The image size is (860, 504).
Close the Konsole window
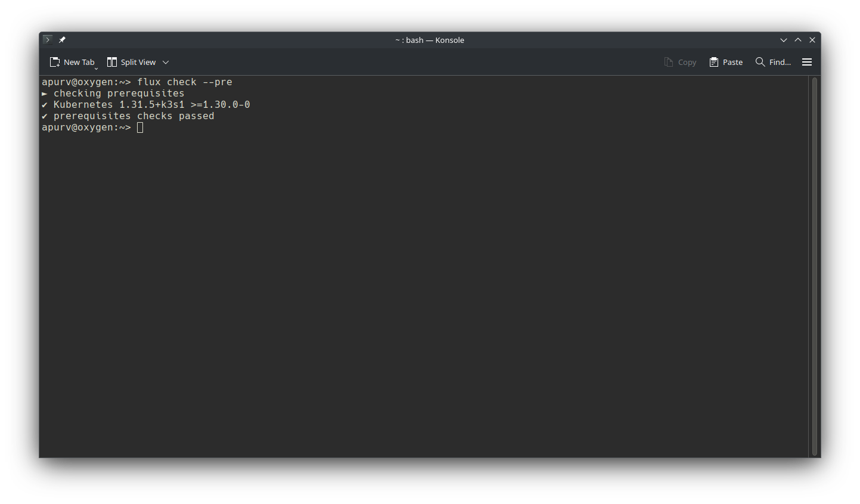click(x=812, y=40)
